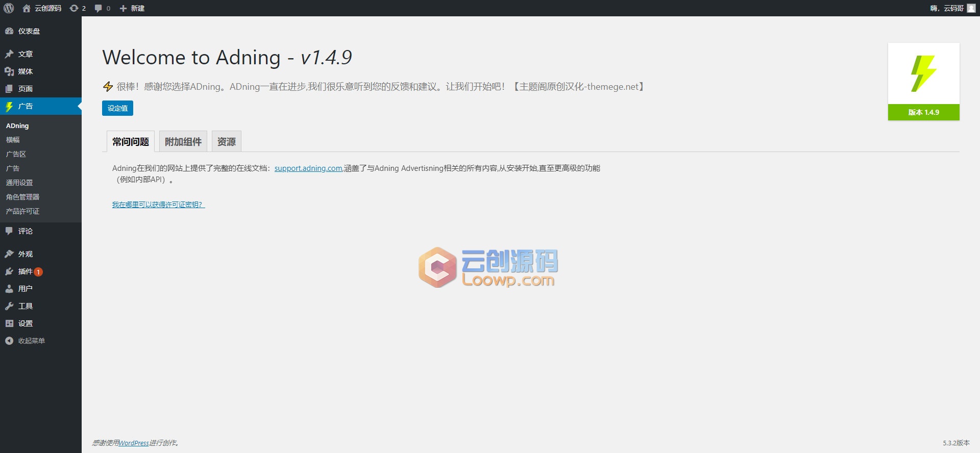
Task: Open the 通用设置 submenu item
Action: (19, 183)
